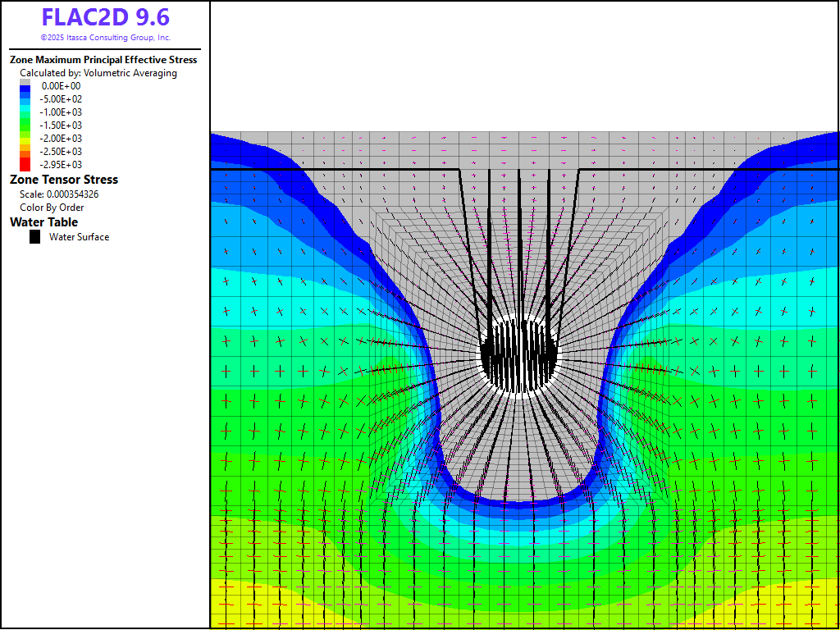The height and width of the screenshot is (630, 840).
Task: Pick the dark blue legend swatch at 0.00E+00
Action: 25,90
